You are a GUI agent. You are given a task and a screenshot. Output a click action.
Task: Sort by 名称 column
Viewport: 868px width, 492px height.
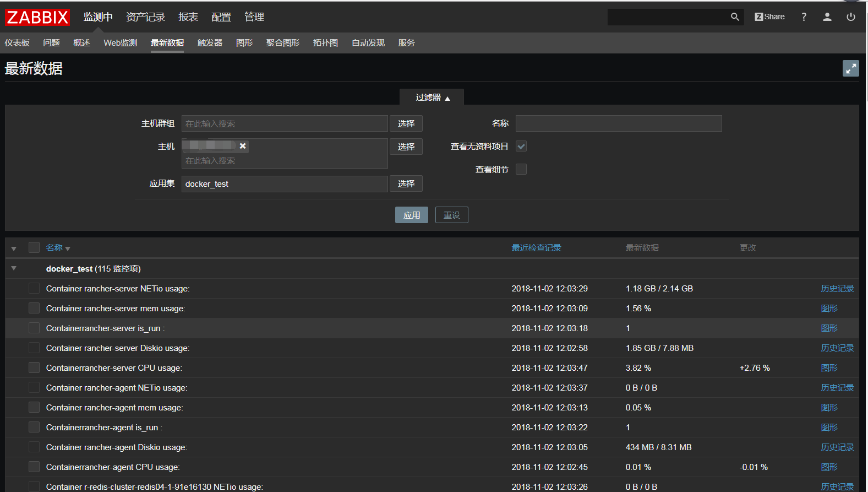pos(58,248)
